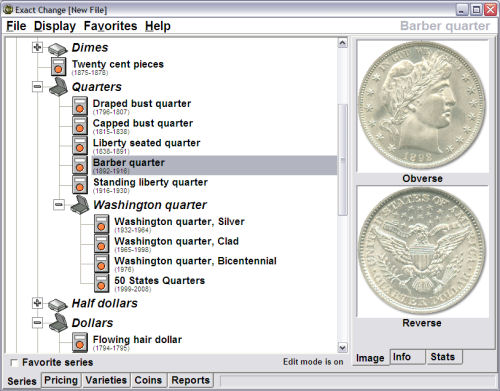The height and width of the screenshot is (391, 500).
Task: Select the 50 States Quarters row
Action: 160,283
